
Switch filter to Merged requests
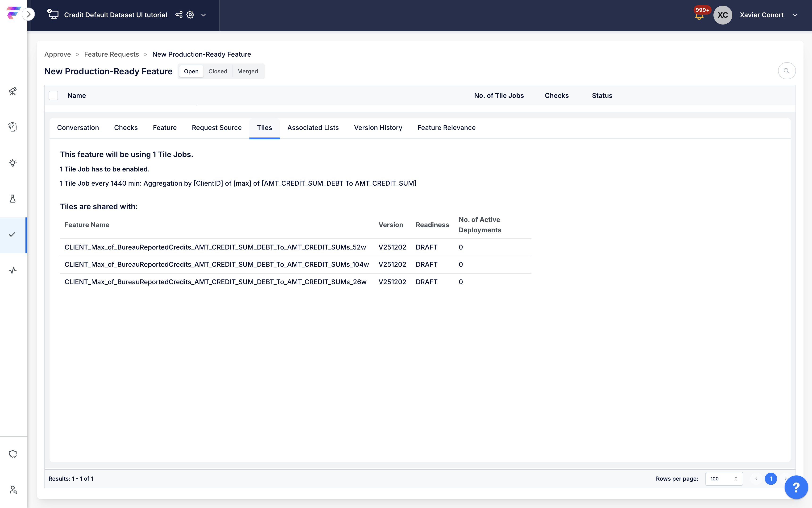pyautogui.click(x=248, y=71)
